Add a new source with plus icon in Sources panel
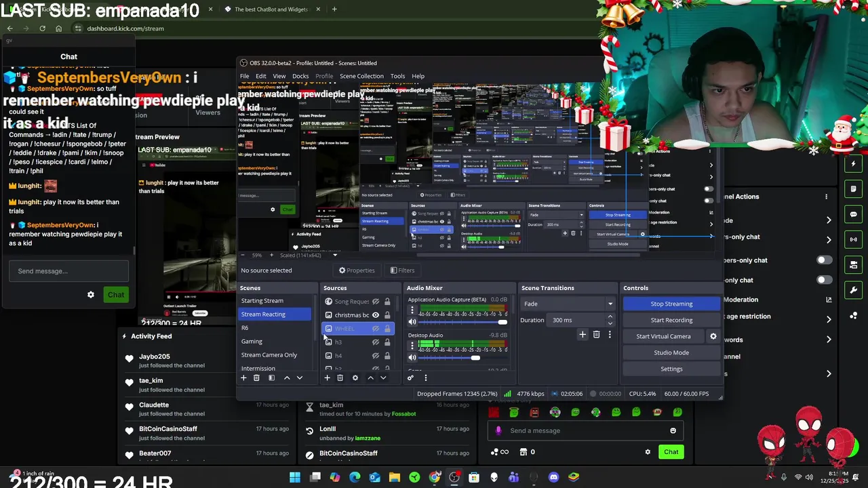Screen dimensions: 868x488 [327, 378]
